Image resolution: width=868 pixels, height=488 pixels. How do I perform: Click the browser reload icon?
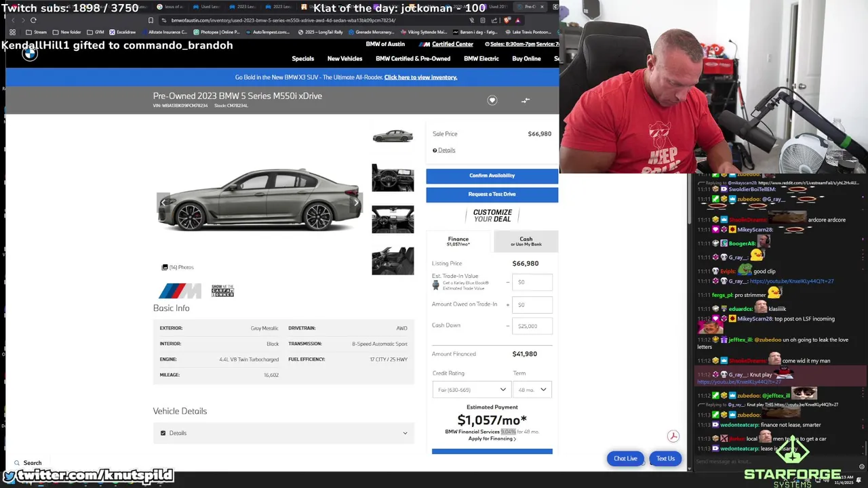[x=33, y=20]
